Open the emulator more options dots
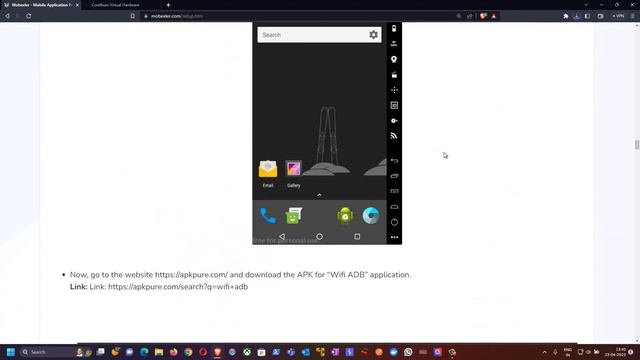Image resolution: width=640 pixels, height=360 pixels. [x=394, y=237]
